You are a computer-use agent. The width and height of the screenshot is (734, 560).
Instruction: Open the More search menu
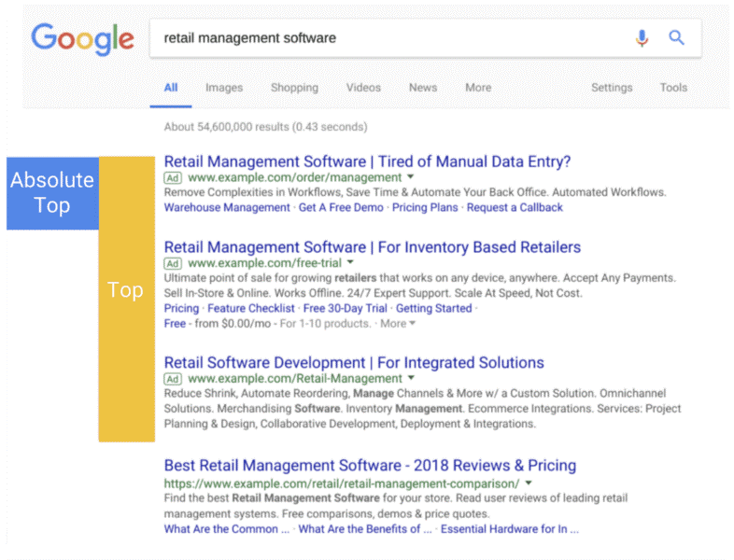click(478, 88)
